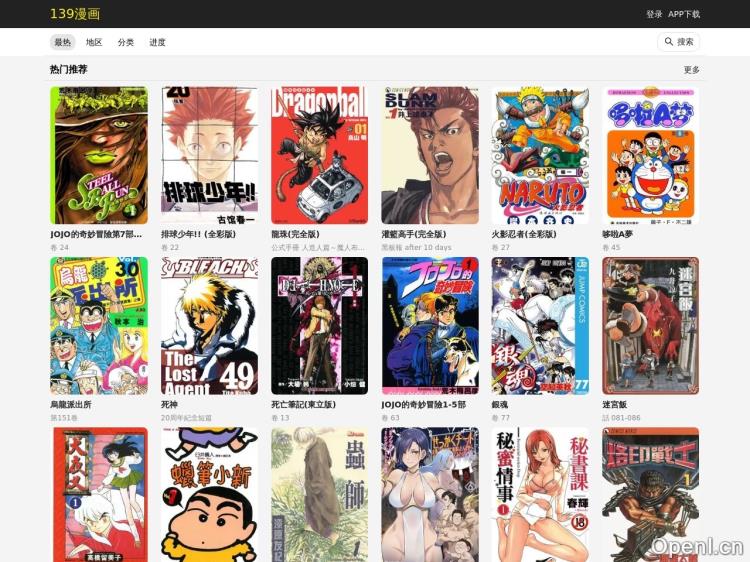Click the title 死神
This screenshot has height=562, width=750.
(169, 405)
